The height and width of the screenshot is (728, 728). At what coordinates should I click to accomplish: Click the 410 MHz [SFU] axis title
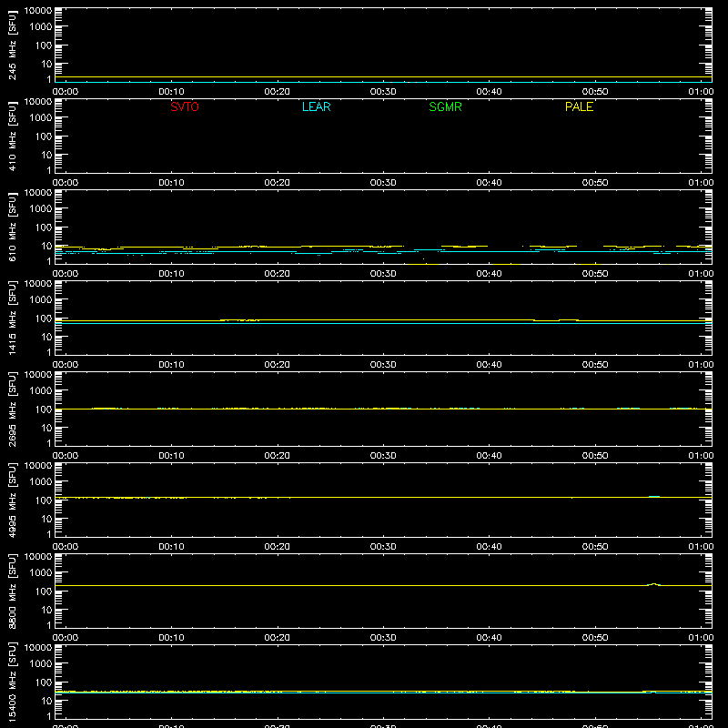point(12,136)
